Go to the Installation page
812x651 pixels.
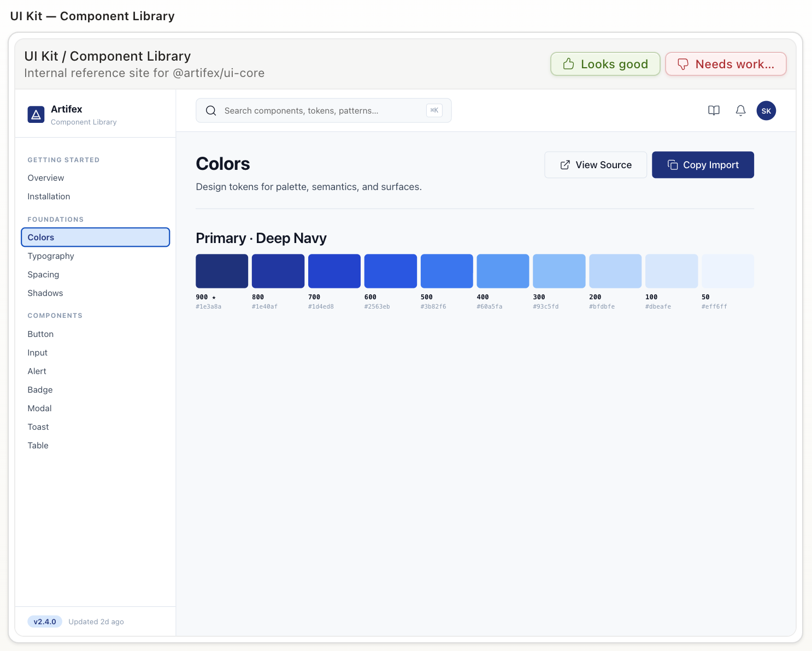point(95,197)
